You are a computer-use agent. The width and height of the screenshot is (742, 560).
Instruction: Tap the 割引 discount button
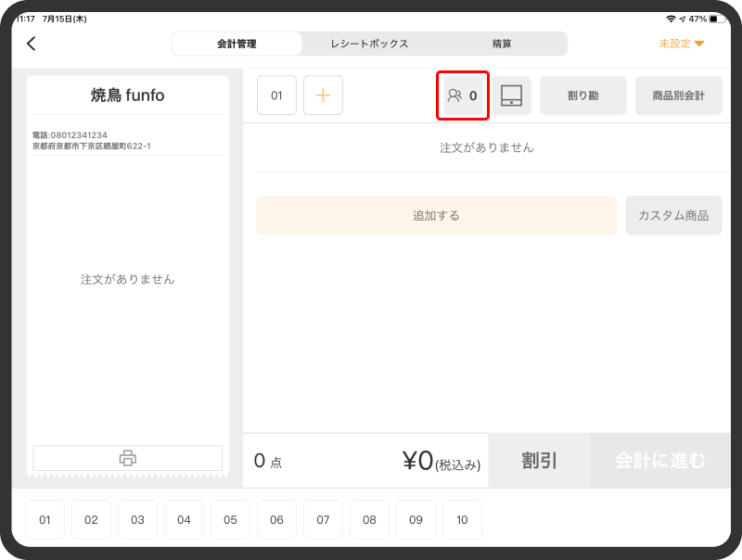pyautogui.click(x=539, y=460)
